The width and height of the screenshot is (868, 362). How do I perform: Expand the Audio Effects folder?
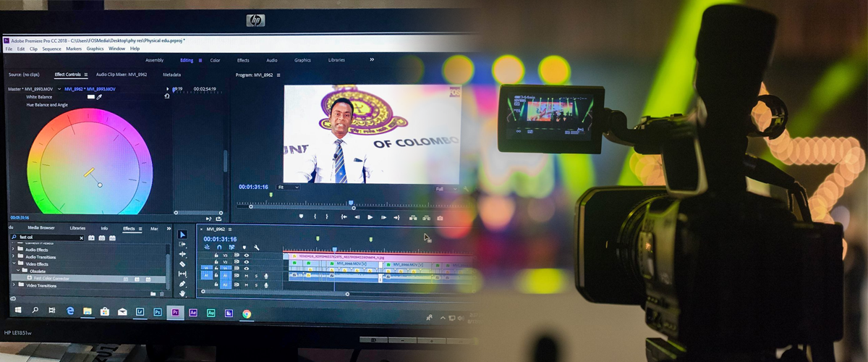[13, 249]
